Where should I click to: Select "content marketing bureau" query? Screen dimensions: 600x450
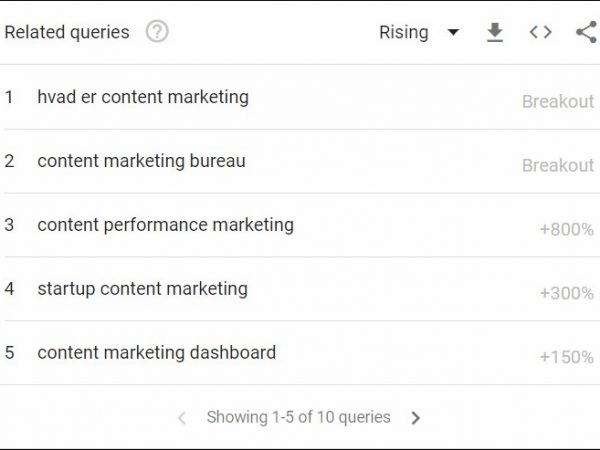pyautogui.click(x=141, y=161)
